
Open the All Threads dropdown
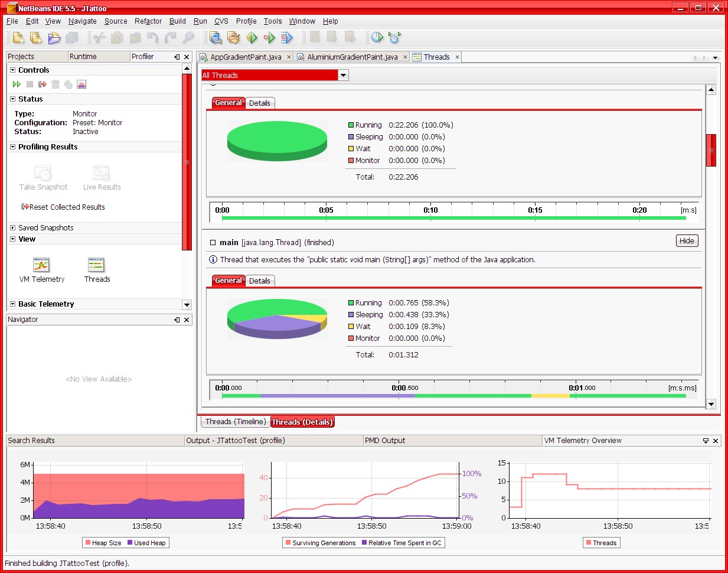coord(344,75)
